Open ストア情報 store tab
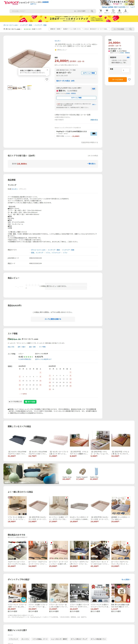 (42, 347)
